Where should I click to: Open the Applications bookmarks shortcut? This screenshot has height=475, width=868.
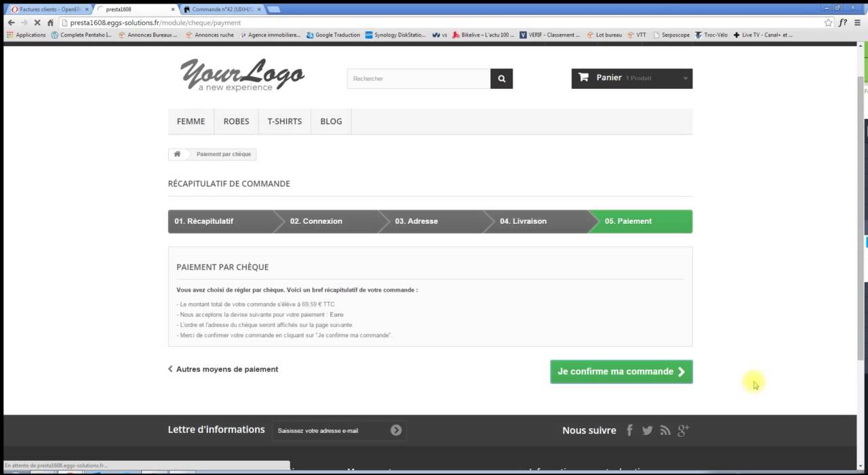[26, 35]
